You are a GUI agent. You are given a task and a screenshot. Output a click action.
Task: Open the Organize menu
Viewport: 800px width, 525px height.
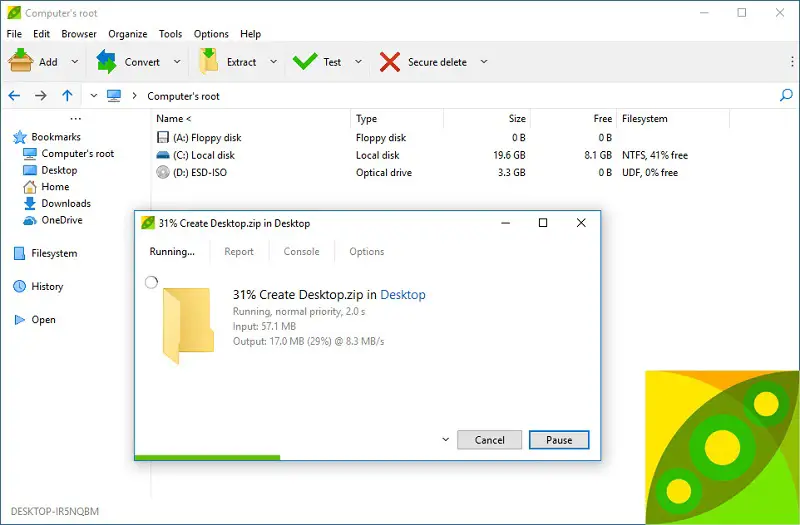coord(128,34)
